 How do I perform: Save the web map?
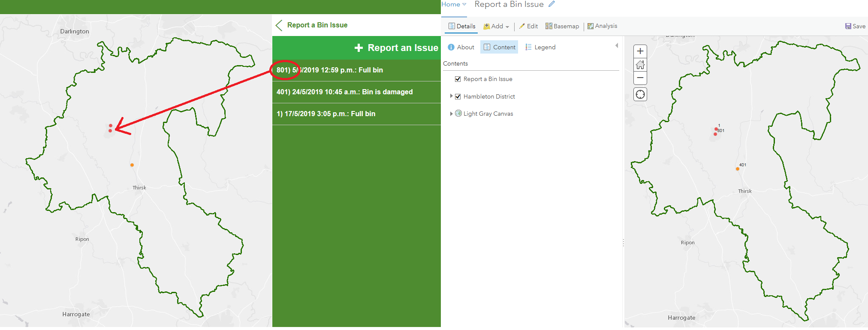pyautogui.click(x=855, y=26)
